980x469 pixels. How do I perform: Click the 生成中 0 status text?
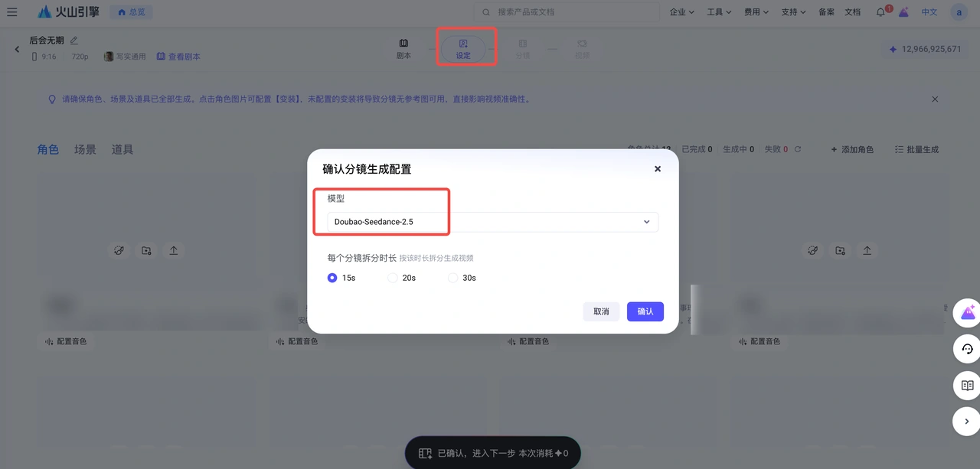738,149
